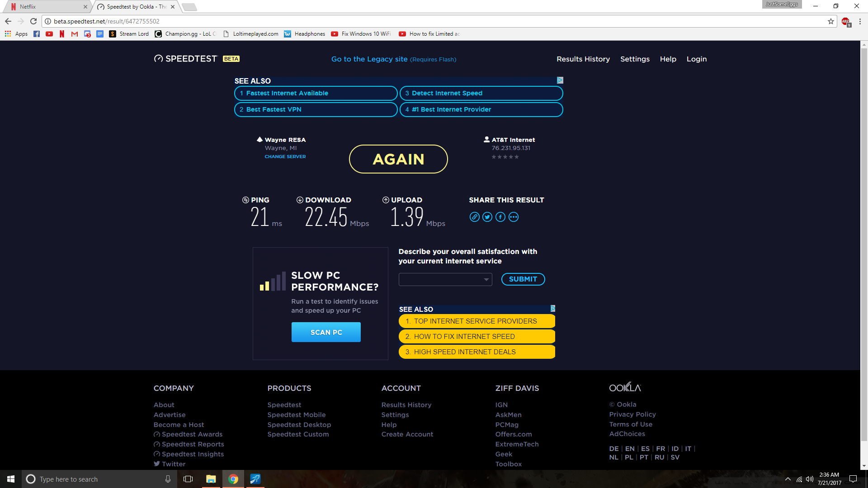868x488 pixels.
Task: Open ExtremeTech link in footer
Action: click(x=517, y=444)
